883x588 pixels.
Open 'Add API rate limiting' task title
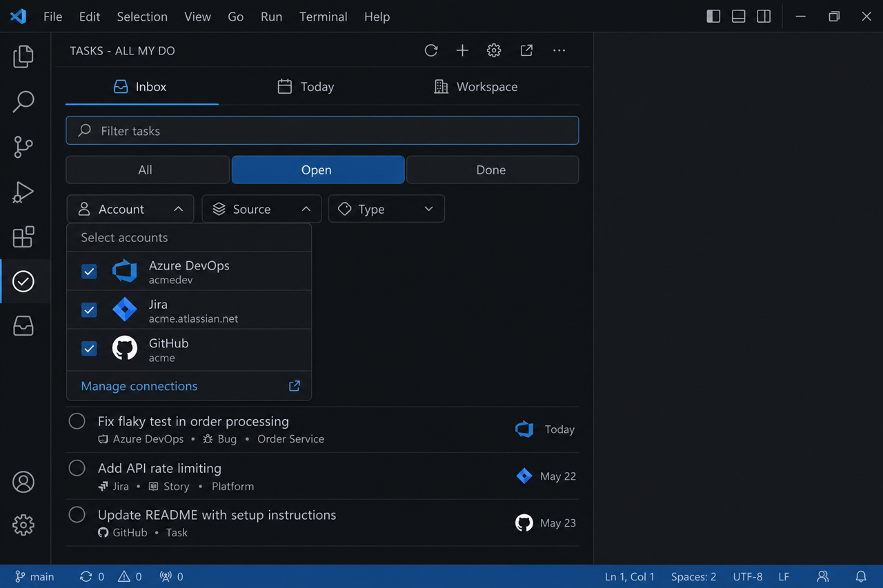[x=159, y=468]
